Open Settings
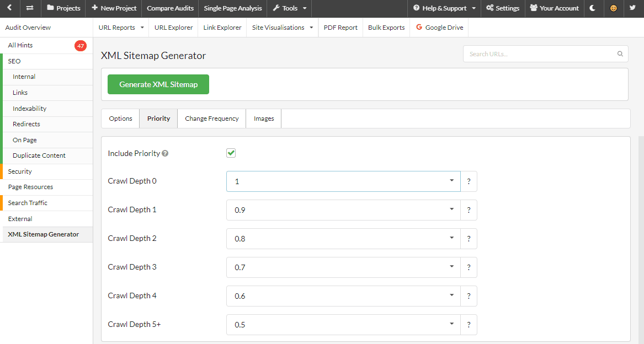644x344 pixels. 503,8
